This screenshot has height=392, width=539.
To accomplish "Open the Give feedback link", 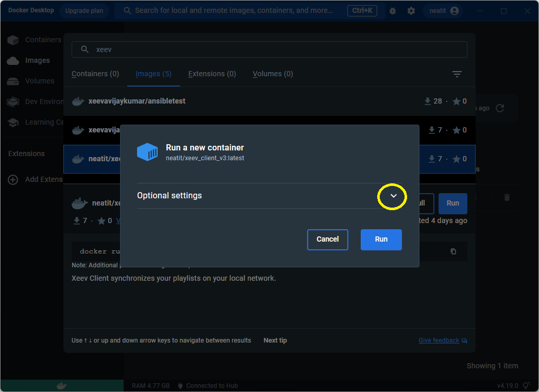I will click(439, 340).
